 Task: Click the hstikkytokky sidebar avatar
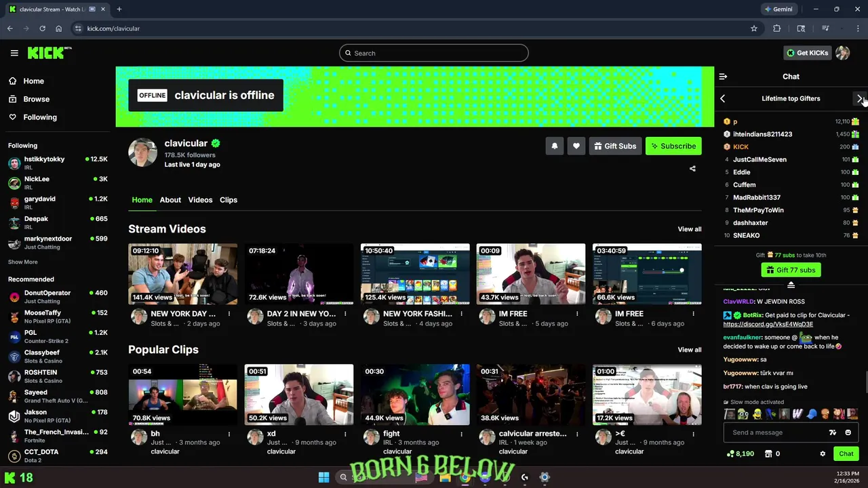point(14,163)
